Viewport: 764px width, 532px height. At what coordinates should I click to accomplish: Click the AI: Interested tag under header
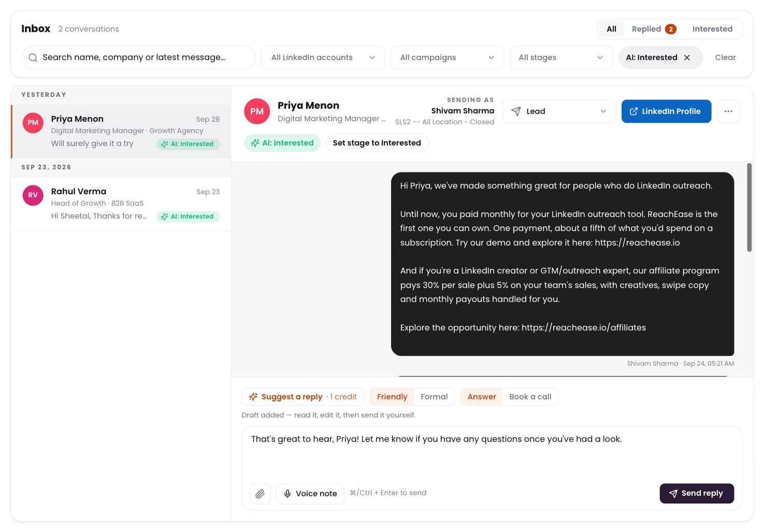click(x=282, y=143)
